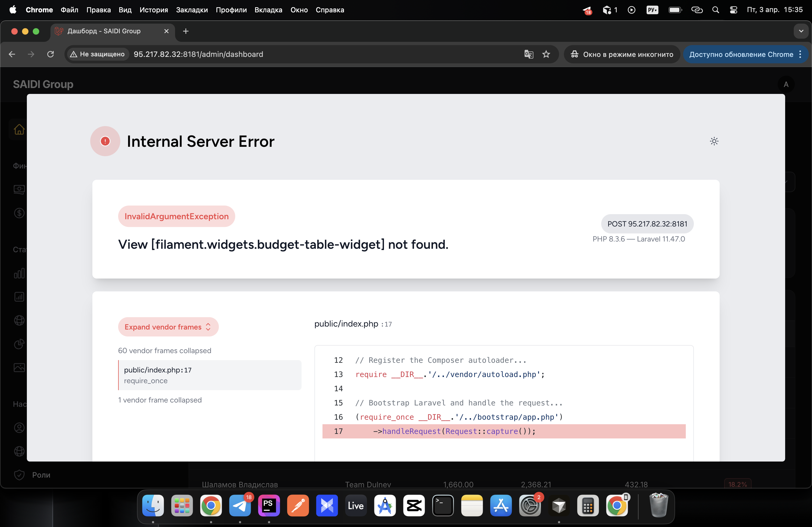Open the История menu
812x527 pixels.
[154, 10]
